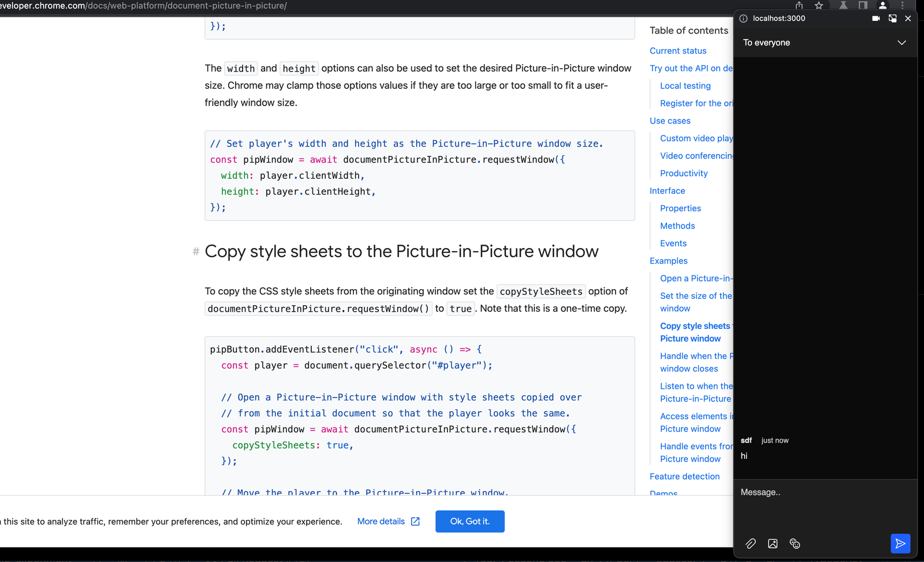Toggle the camera in the localhost widget

tap(875, 18)
